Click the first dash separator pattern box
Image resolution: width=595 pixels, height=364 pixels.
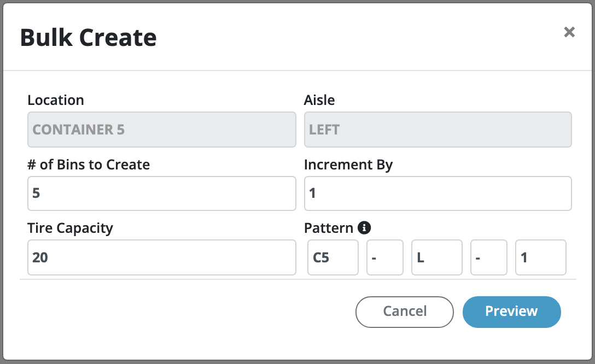(384, 257)
